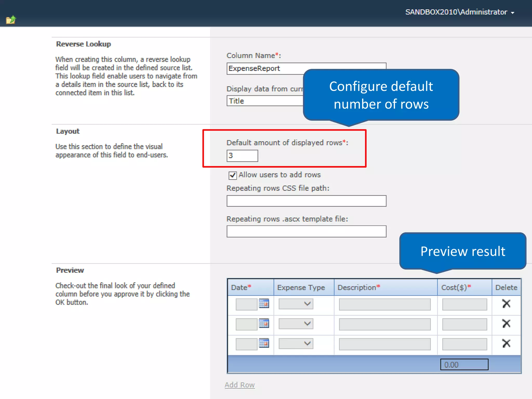
Task: Click the total cost box showing 0.00
Action: (464, 364)
